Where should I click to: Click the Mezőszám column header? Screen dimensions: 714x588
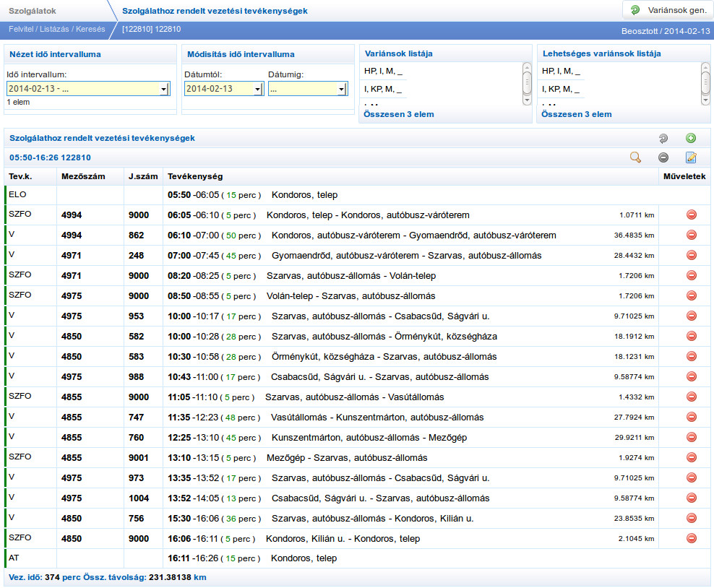point(83,176)
